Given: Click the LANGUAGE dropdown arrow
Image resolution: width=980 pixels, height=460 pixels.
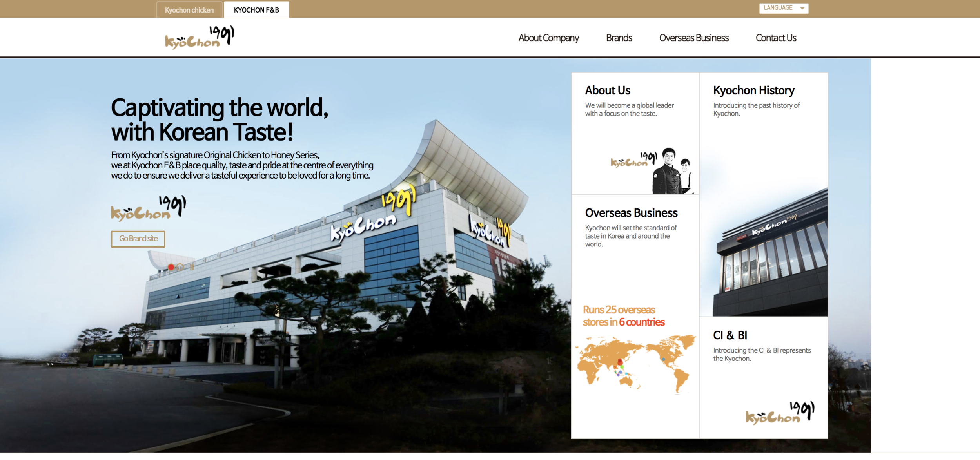Looking at the screenshot, I should pyautogui.click(x=802, y=9).
